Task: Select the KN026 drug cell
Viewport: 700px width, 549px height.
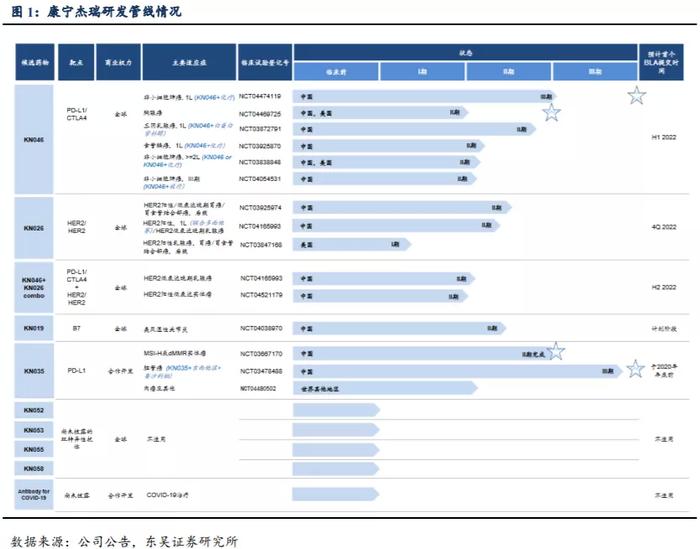Action: (x=34, y=228)
